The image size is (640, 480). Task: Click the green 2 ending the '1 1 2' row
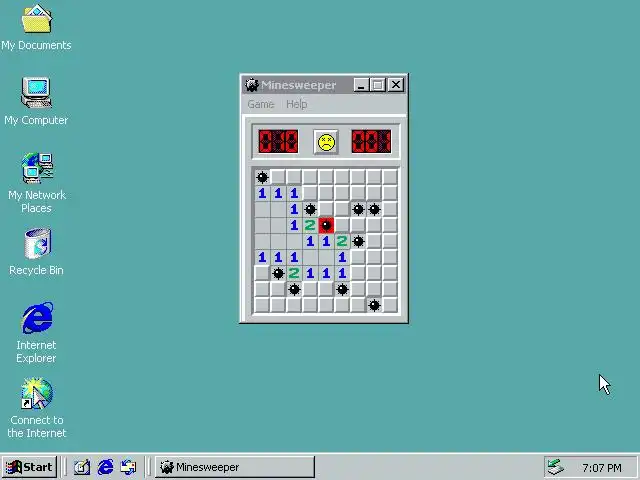(342, 241)
